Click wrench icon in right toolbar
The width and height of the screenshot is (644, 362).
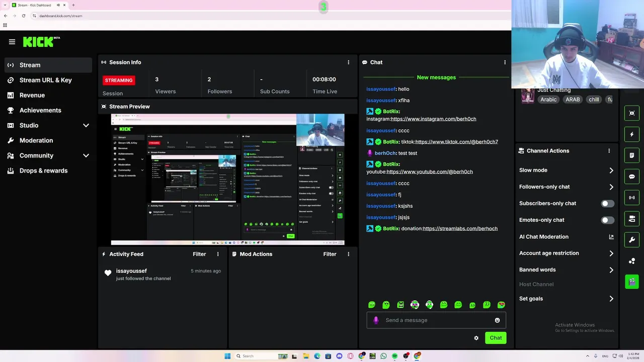632,240
